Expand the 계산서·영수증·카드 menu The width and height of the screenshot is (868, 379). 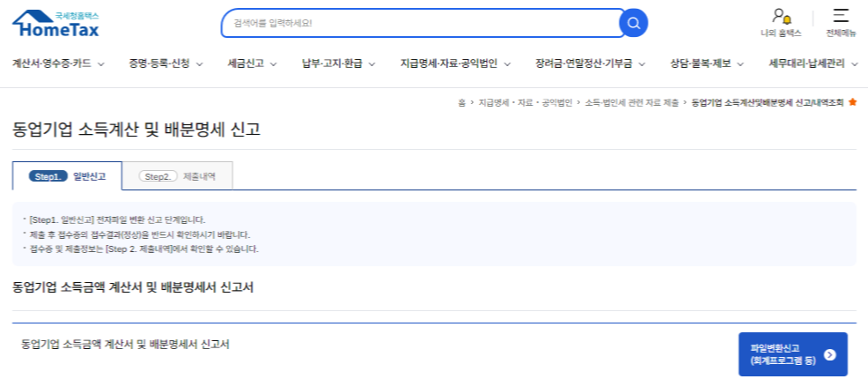58,63
